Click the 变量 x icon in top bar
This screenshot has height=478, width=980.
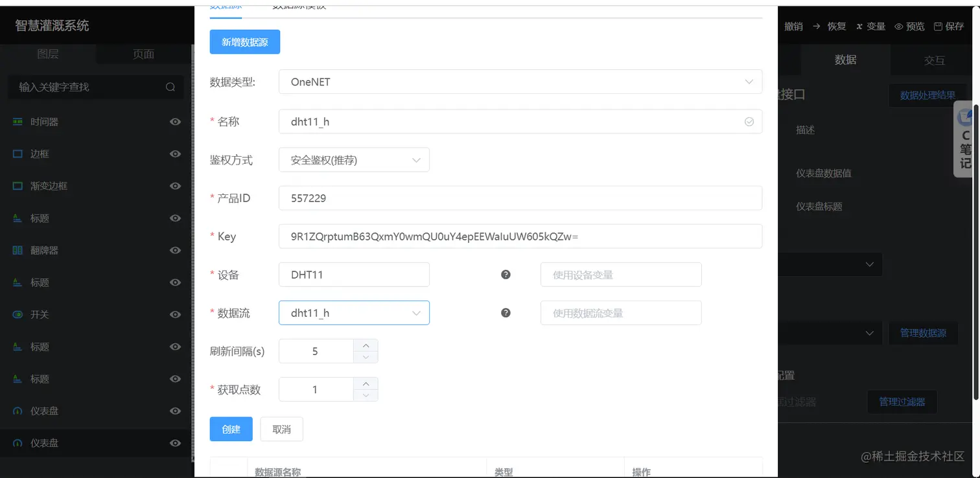pos(859,27)
